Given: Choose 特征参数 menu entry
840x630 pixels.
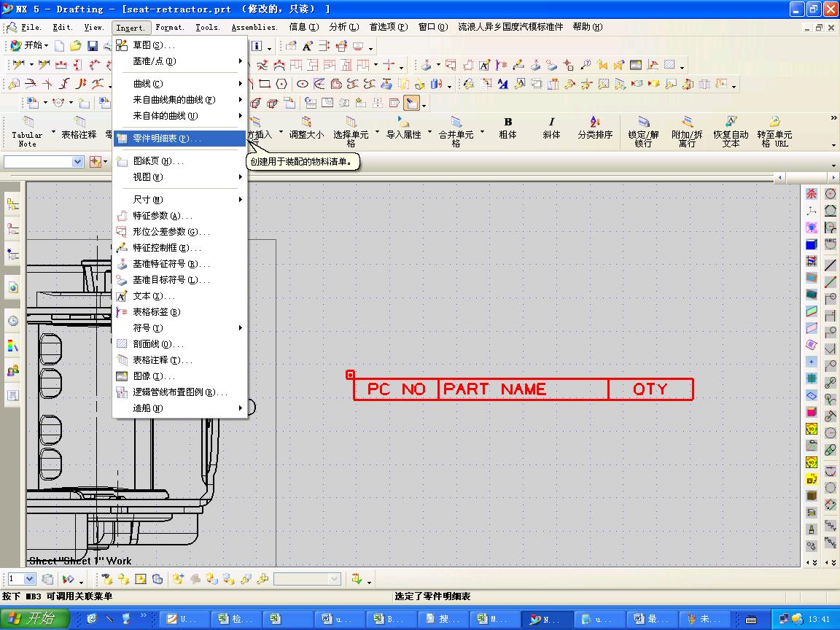Looking at the screenshot, I should pos(179,215).
